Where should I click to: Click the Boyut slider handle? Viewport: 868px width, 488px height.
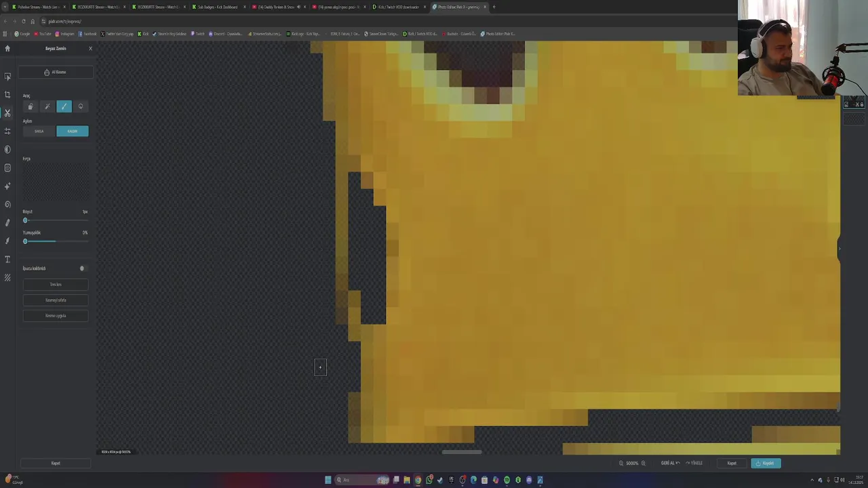coord(25,220)
